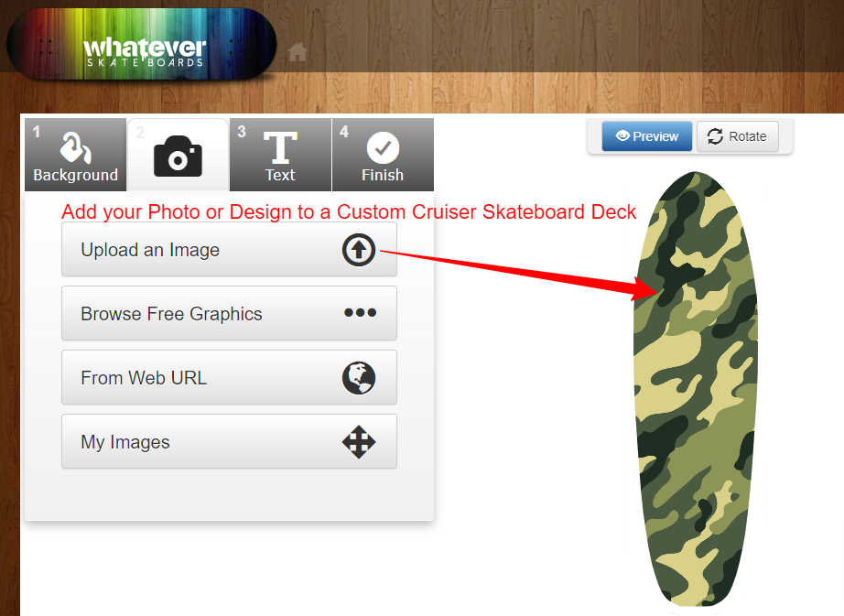This screenshot has height=616, width=844.
Task: Click the eye icon on Preview
Action: tap(622, 135)
